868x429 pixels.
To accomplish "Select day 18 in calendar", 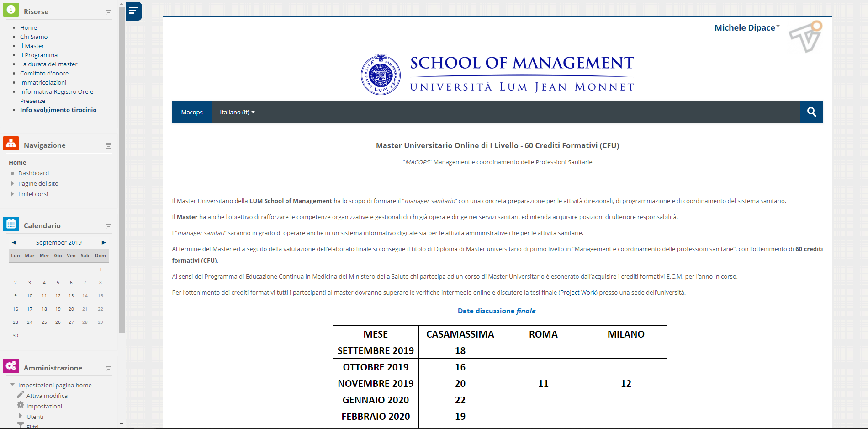I will [44, 309].
